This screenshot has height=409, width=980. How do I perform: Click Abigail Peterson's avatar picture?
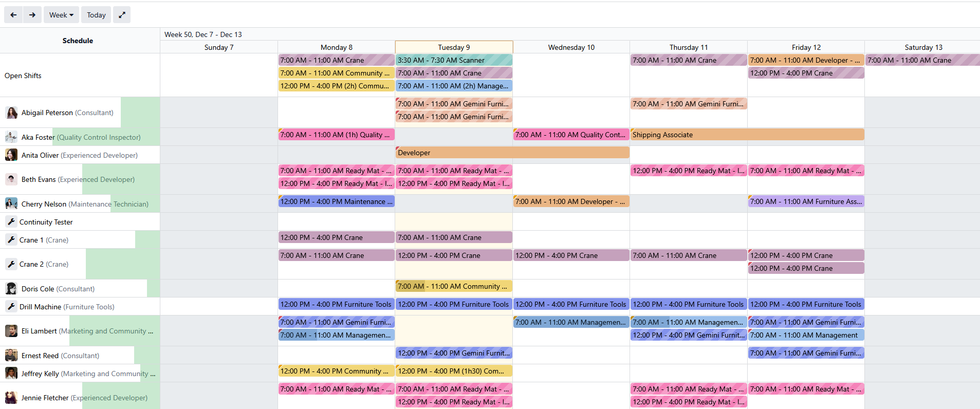(x=11, y=113)
